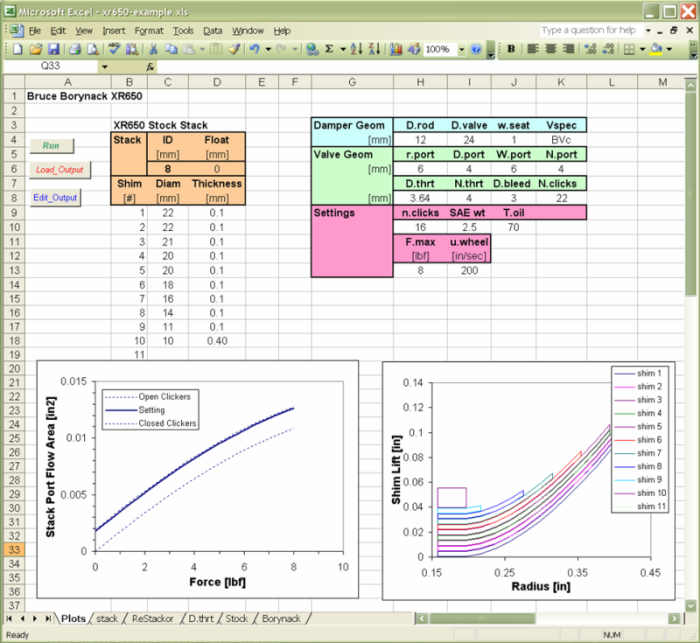Save the workbook with the floppy icon
Image resolution: width=700 pixels, height=643 pixels.
pyautogui.click(x=54, y=49)
